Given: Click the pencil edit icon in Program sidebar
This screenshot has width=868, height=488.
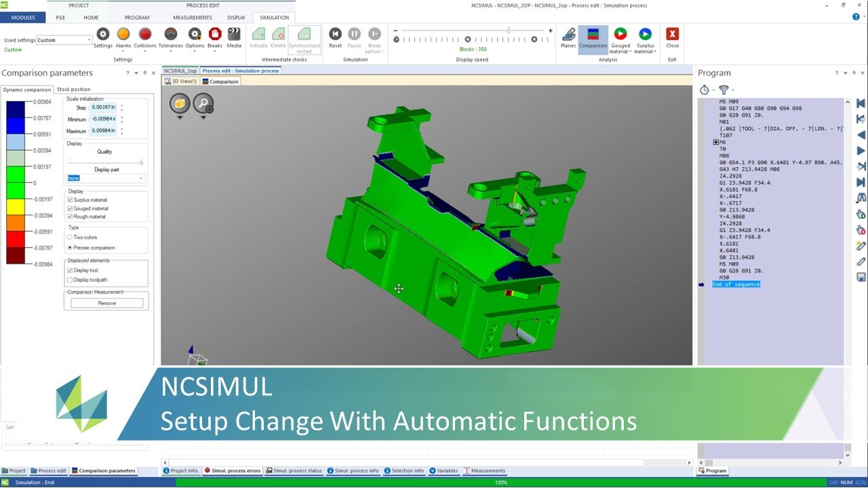Looking at the screenshot, I should 861,262.
